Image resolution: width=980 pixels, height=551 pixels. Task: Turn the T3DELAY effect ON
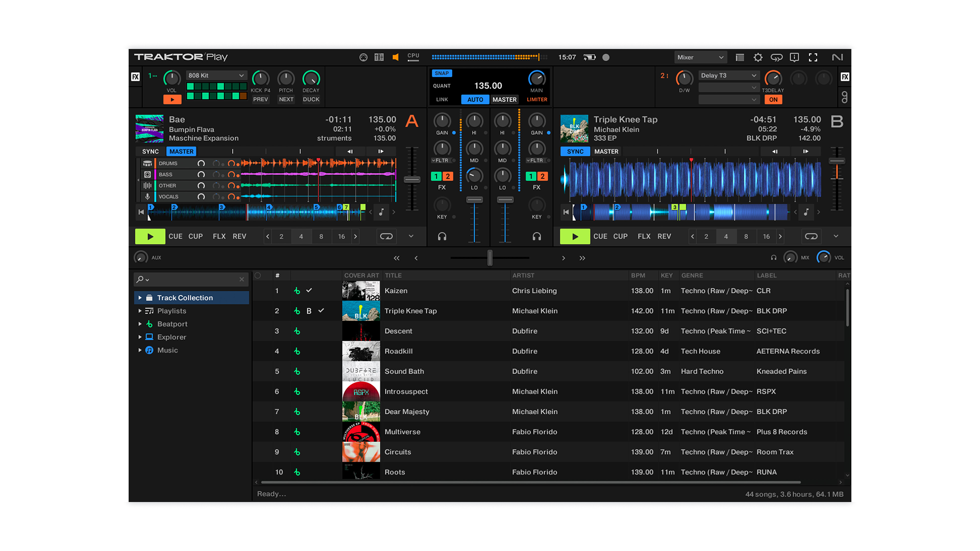click(773, 99)
